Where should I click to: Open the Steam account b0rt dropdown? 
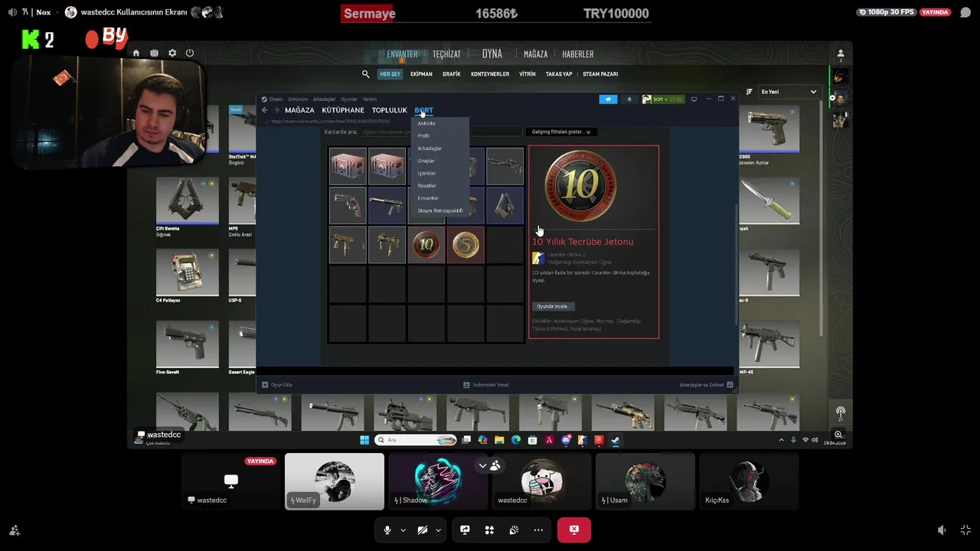(663, 99)
